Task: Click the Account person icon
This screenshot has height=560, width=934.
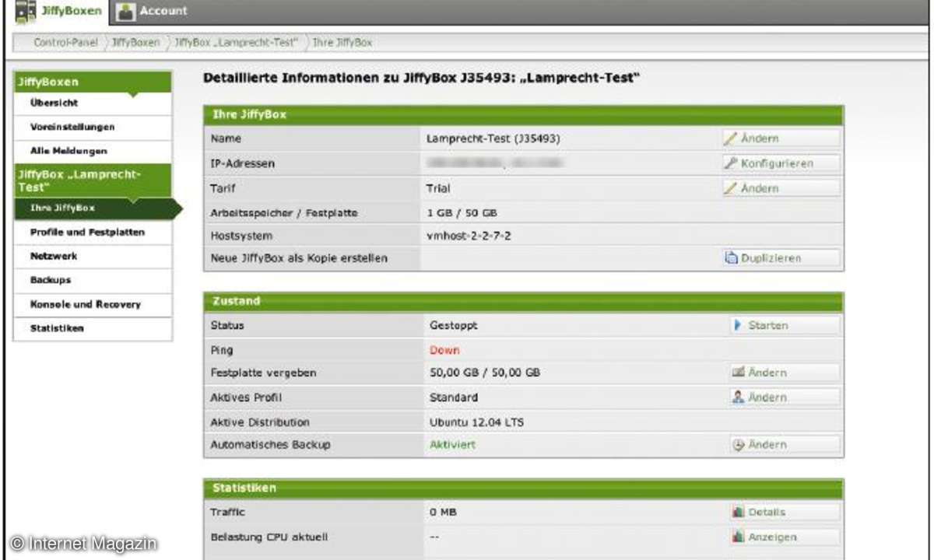Action: [125, 12]
